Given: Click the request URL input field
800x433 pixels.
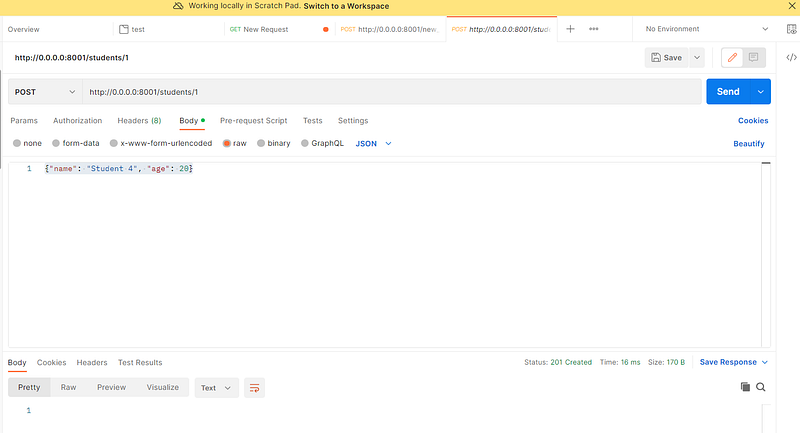Looking at the screenshot, I should [x=392, y=92].
